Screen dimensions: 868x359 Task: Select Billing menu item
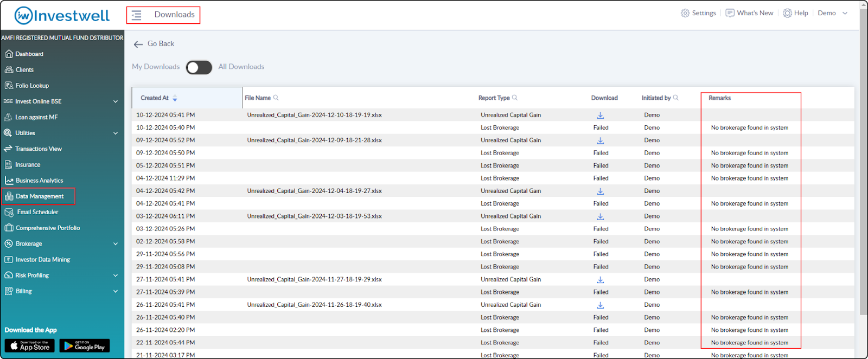point(24,291)
